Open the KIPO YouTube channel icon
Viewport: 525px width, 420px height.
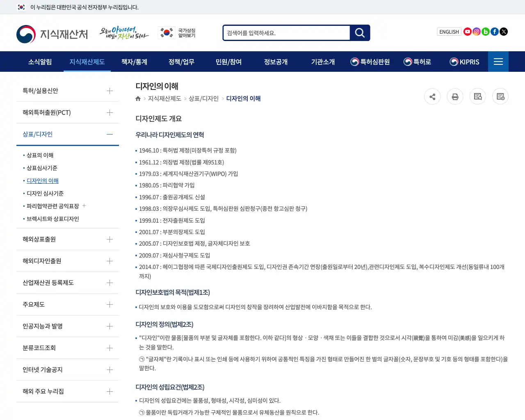click(467, 31)
